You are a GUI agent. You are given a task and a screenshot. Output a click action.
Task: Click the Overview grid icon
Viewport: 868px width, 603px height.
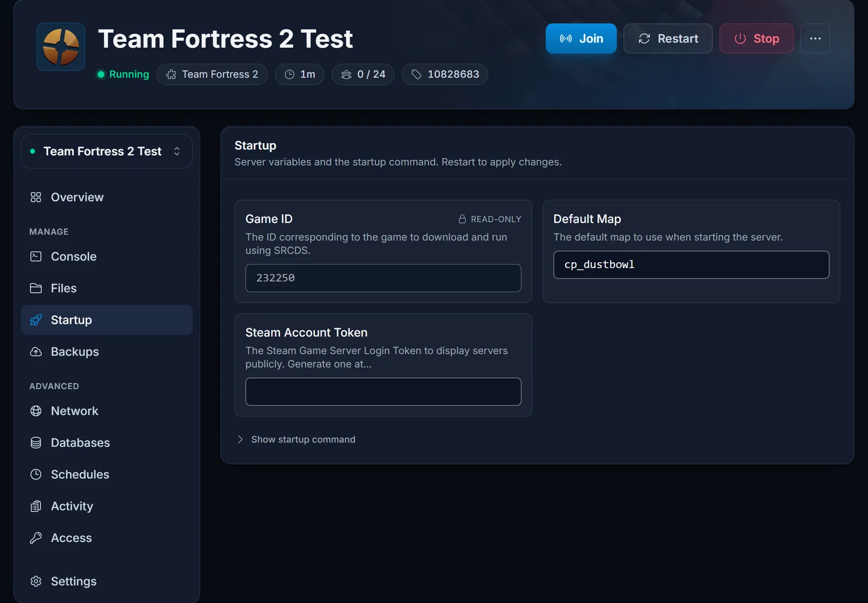pos(36,197)
